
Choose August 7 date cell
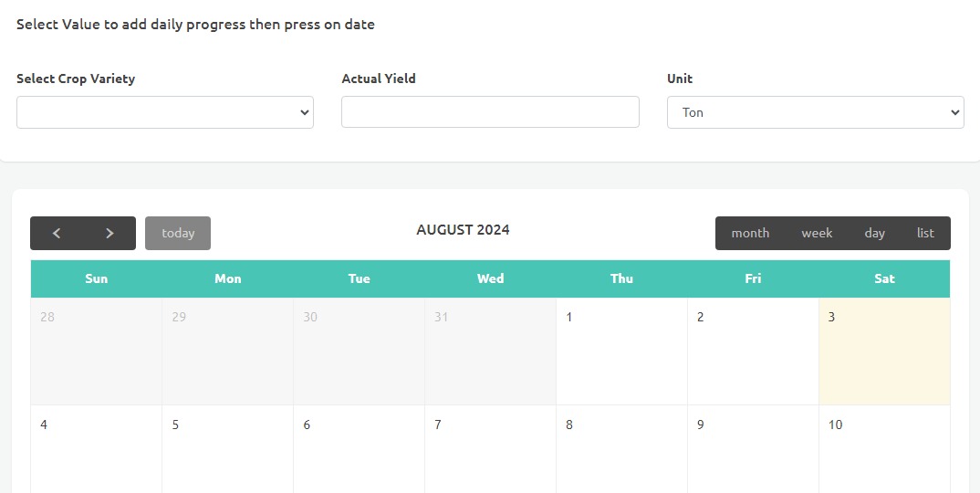491,452
